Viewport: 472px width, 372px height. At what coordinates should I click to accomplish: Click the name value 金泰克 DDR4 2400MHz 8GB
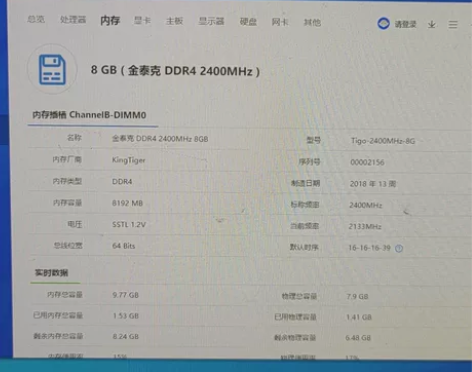click(160, 139)
